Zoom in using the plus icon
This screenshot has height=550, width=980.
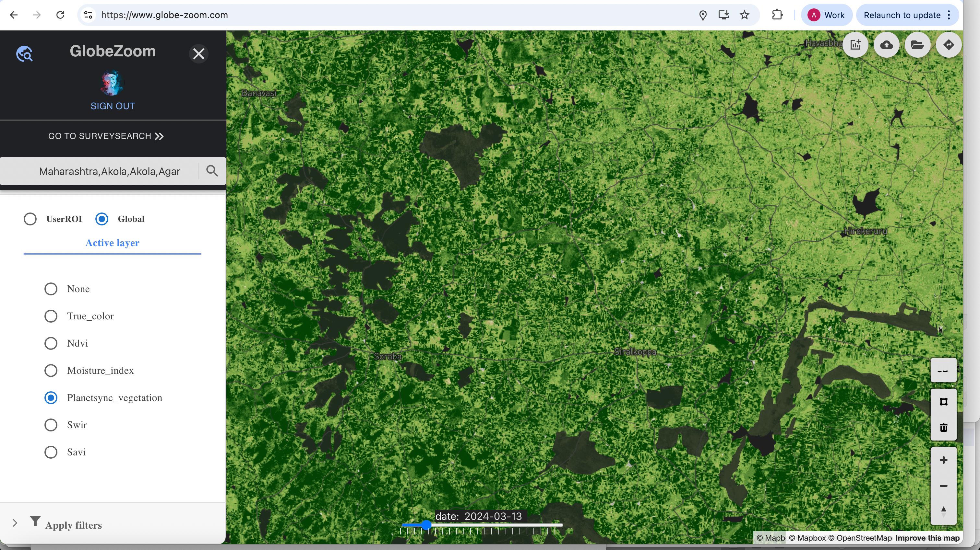pyautogui.click(x=943, y=460)
